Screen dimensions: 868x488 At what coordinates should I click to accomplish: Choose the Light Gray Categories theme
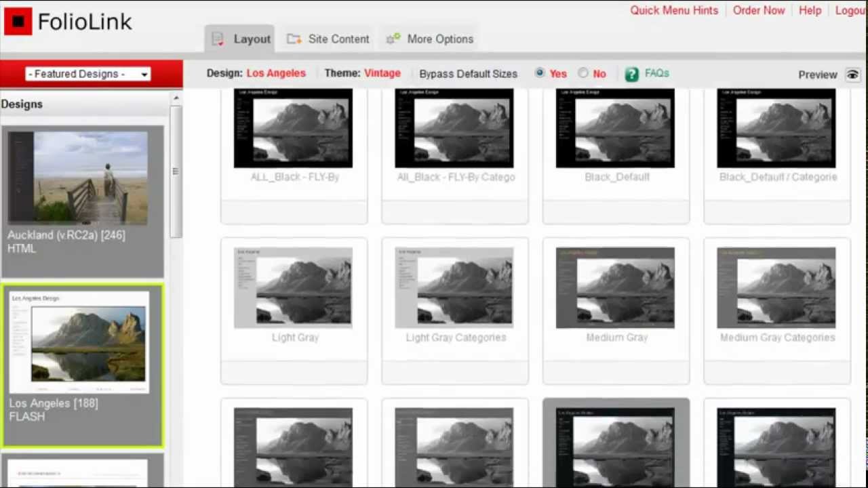[x=454, y=287]
